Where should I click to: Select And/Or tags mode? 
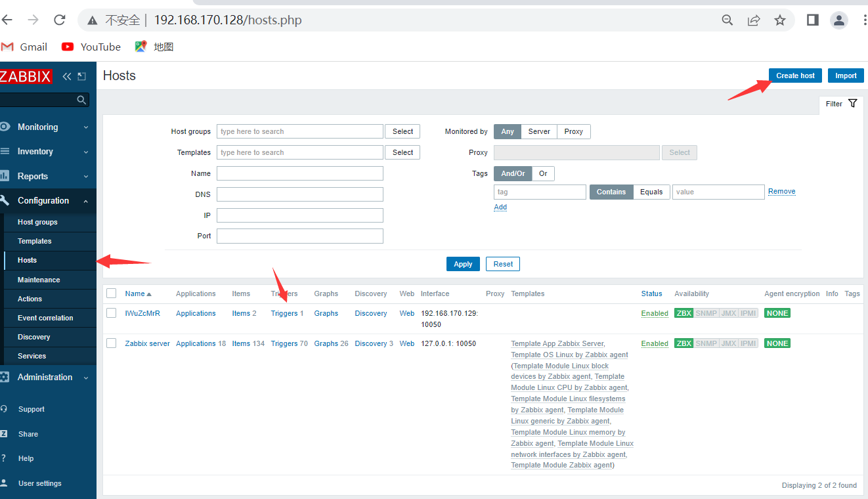pos(513,173)
